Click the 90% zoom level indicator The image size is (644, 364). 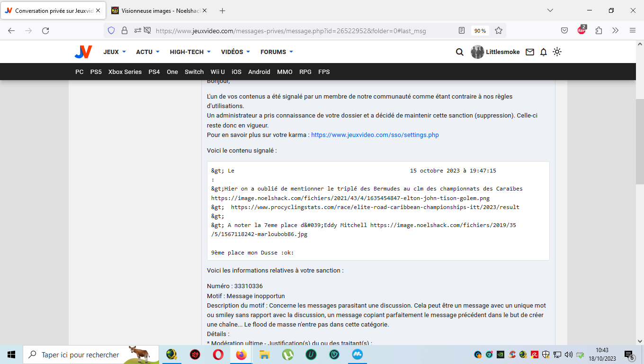click(480, 31)
